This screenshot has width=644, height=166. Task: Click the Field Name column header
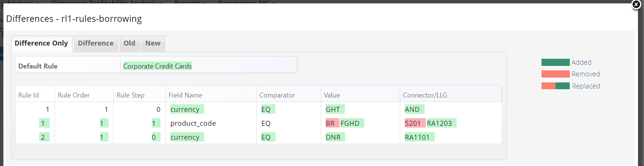[x=185, y=95]
